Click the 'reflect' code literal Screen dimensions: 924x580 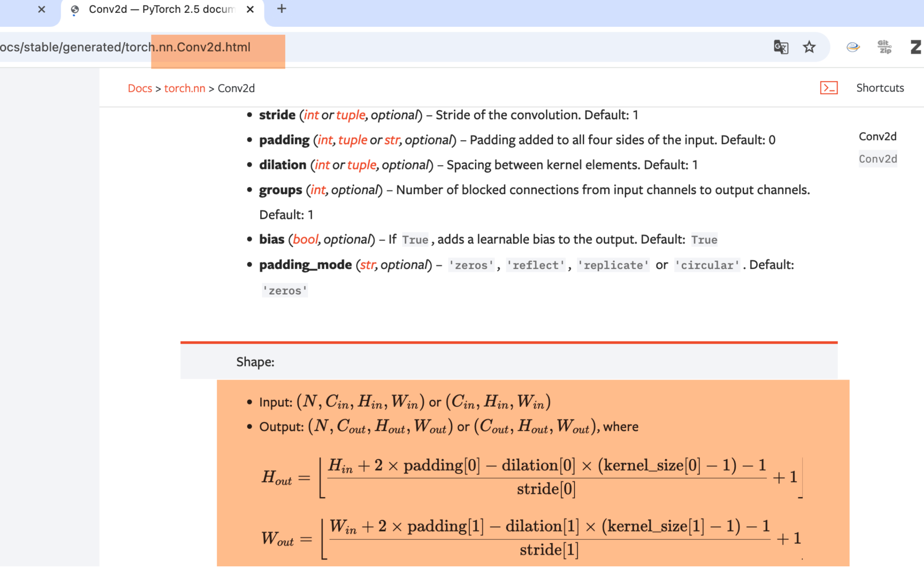(536, 265)
